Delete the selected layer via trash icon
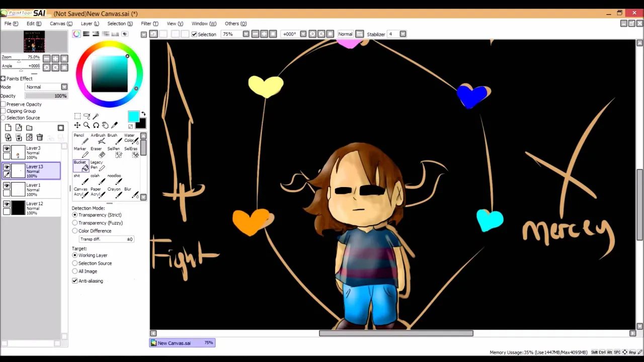 pyautogui.click(x=40, y=137)
